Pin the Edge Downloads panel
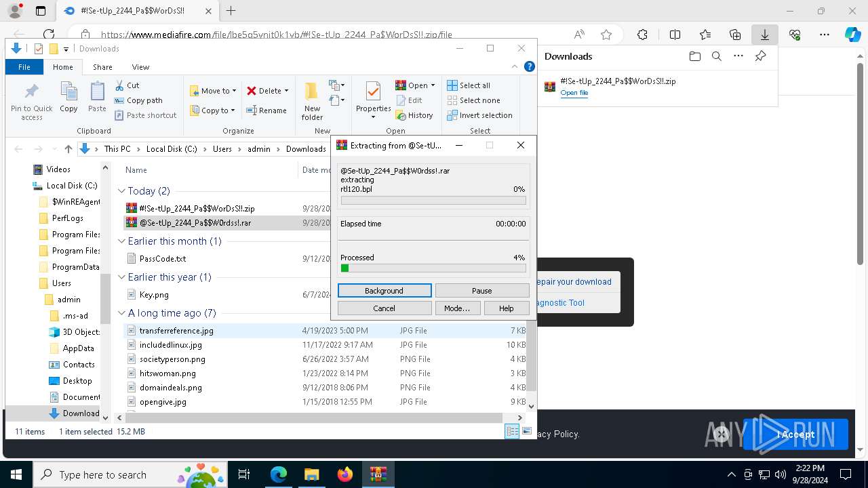The image size is (868, 488). coord(760,56)
